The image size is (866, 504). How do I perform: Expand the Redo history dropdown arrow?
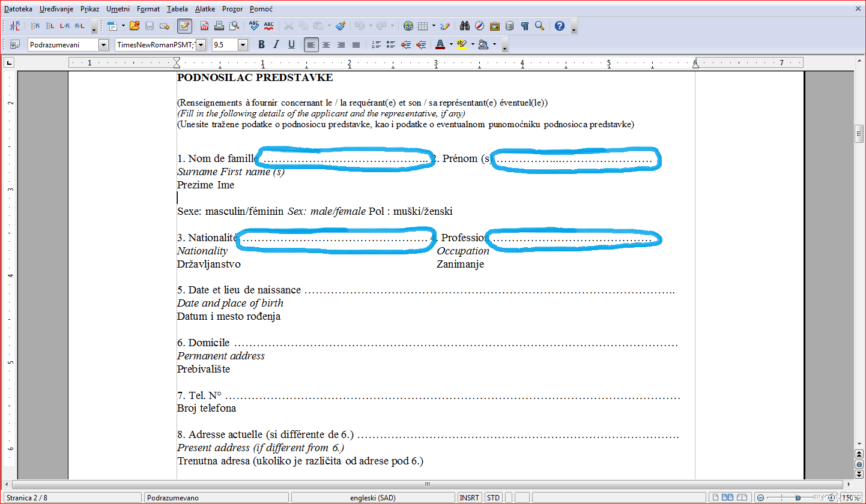point(392,26)
